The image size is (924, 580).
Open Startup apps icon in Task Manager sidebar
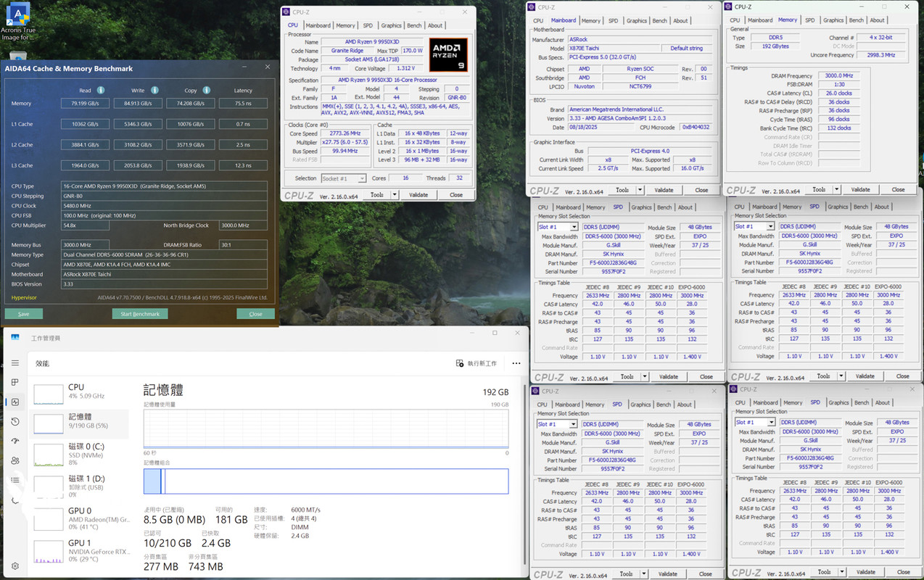[15, 441]
